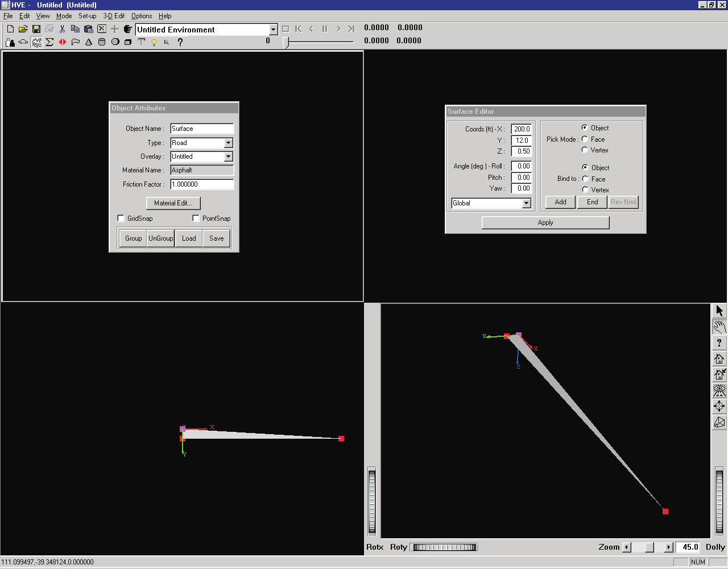Click the Object Name Surface field
Screen dimensions: 728x569
click(x=202, y=129)
